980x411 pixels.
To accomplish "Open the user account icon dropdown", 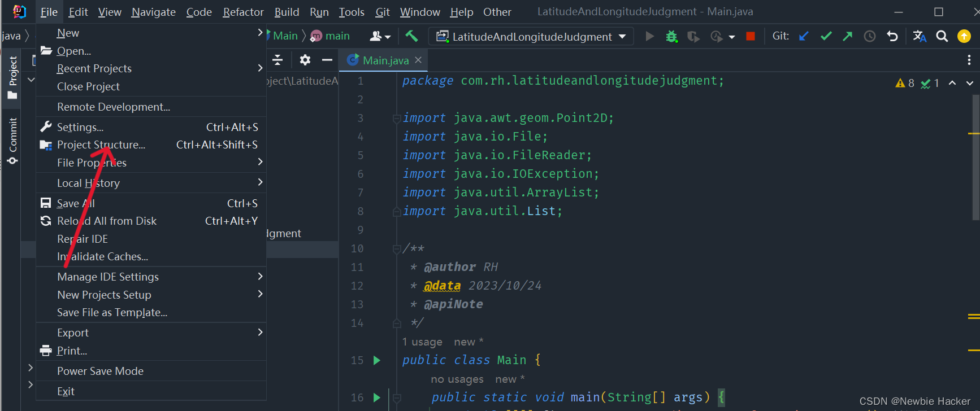I will click(x=380, y=36).
